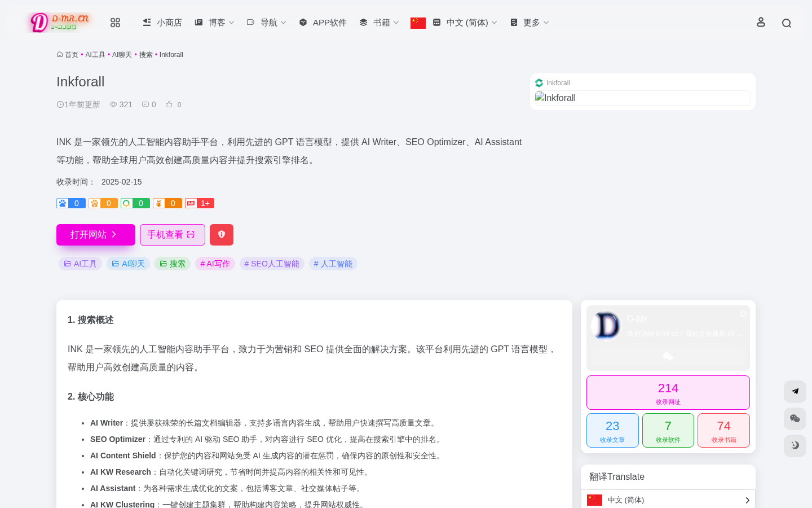Click the red shield report button
Viewport: 812px width, 508px height.
coord(222,235)
